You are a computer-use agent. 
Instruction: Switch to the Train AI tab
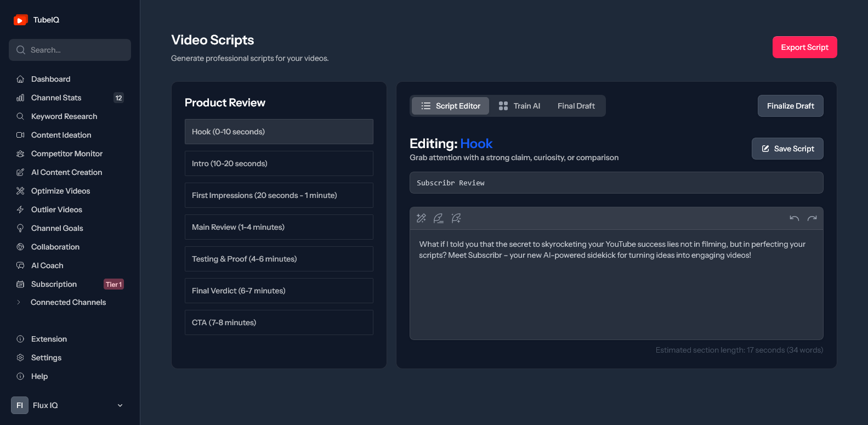pos(519,106)
